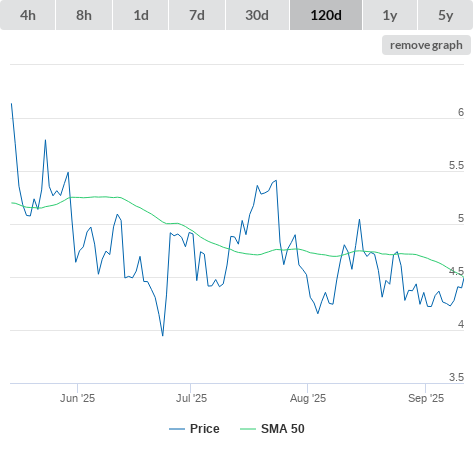Open the 5y time range view
This screenshot has width=474, height=455.
tap(446, 15)
